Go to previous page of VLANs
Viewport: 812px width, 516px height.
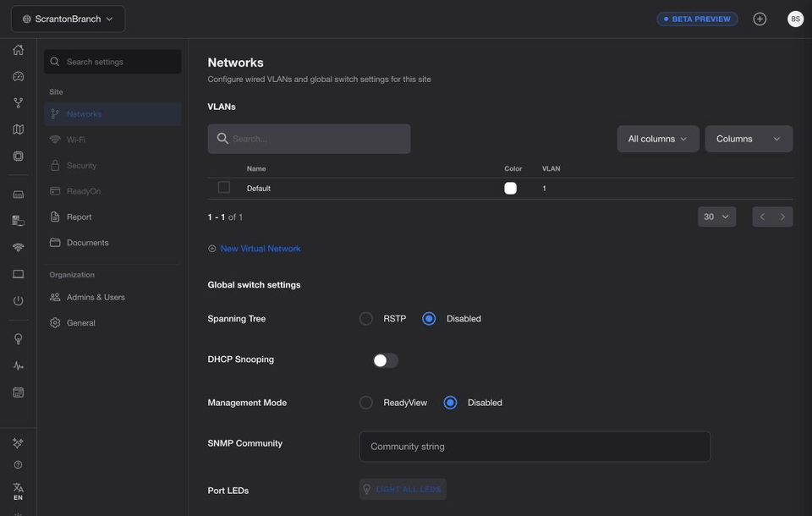[762, 217]
